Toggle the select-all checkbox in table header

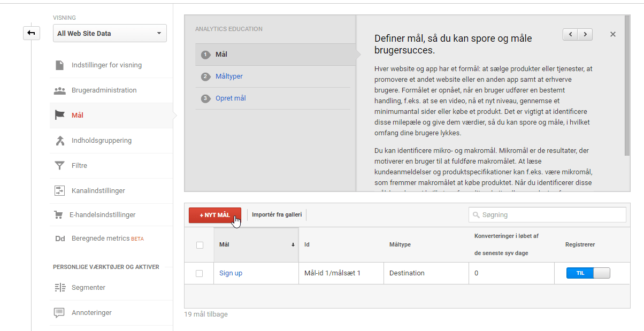click(x=200, y=245)
